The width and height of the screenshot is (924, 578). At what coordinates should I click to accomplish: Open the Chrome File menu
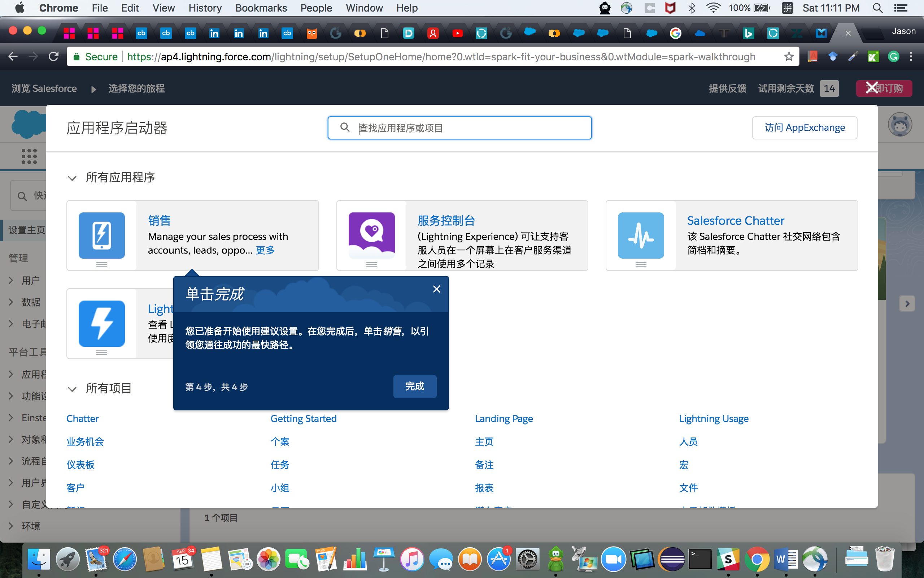point(100,8)
